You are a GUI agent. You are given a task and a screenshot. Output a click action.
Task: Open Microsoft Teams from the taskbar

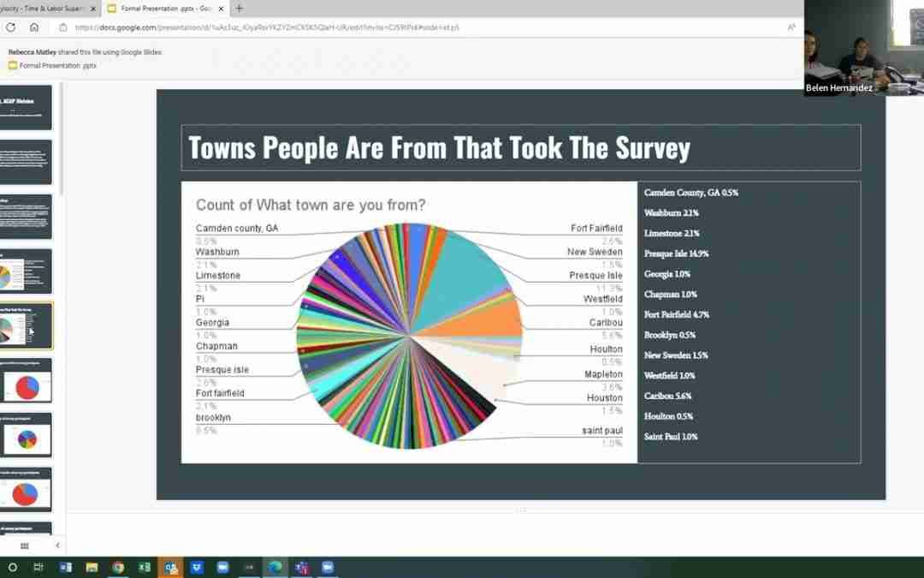[300, 567]
